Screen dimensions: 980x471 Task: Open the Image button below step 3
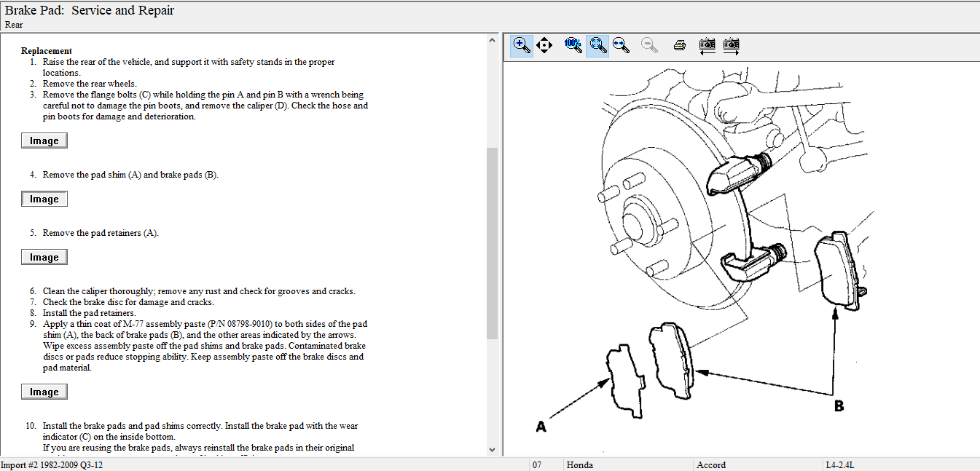[44, 140]
